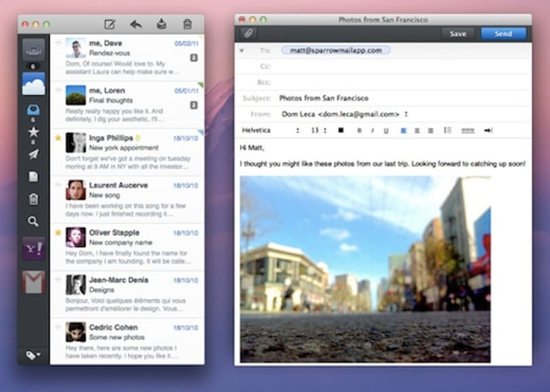Open the Starred folder in sidebar
Image resolution: width=550 pixels, height=392 pixels.
(33, 132)
